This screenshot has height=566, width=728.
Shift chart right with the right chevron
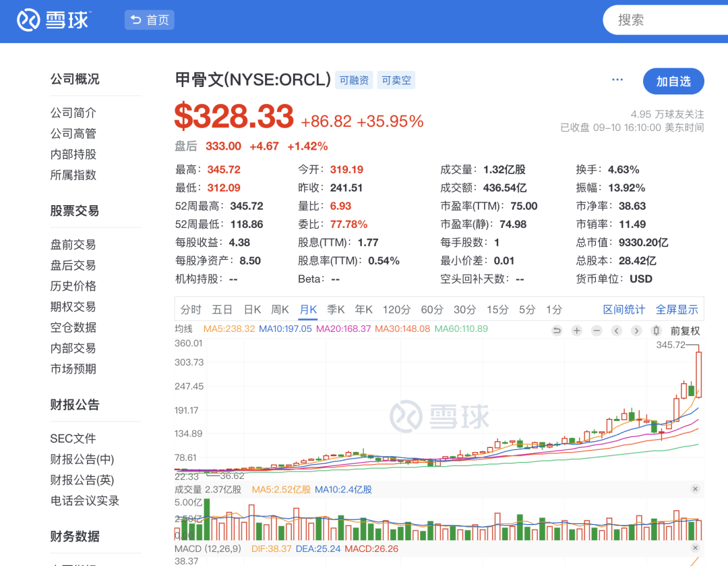[x=636, y=331]
